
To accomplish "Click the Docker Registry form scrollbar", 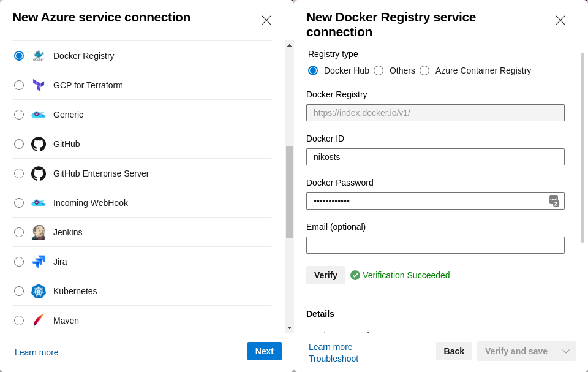I will pos(582,148).
